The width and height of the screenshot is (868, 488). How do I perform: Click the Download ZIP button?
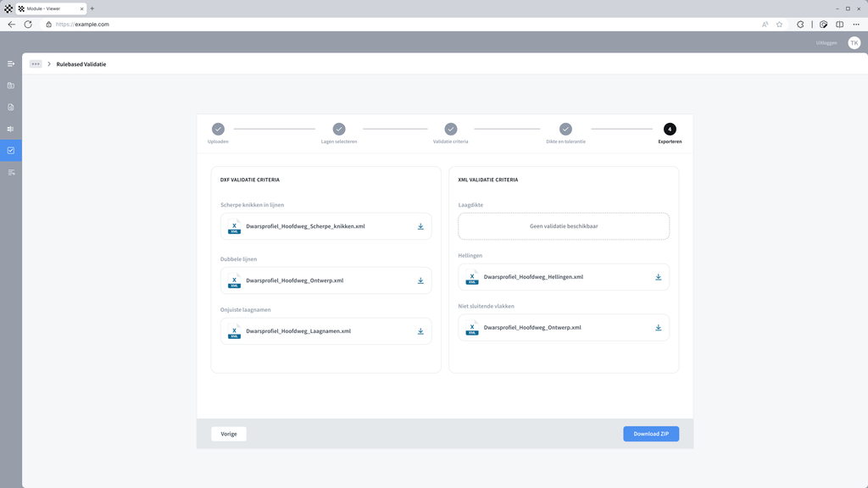(651, 434)
